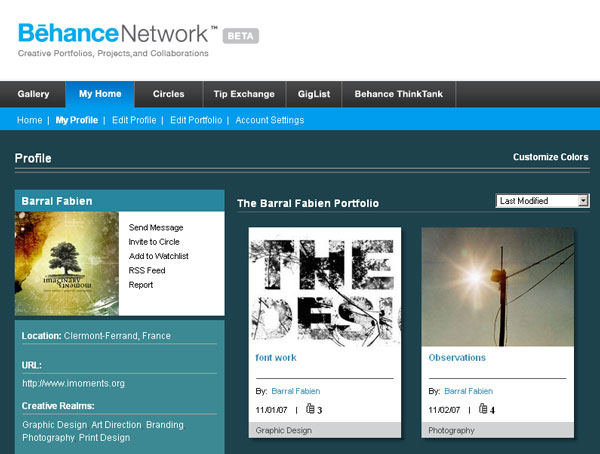
Task: Click the date 11/02/07
Action: [444, 410]
